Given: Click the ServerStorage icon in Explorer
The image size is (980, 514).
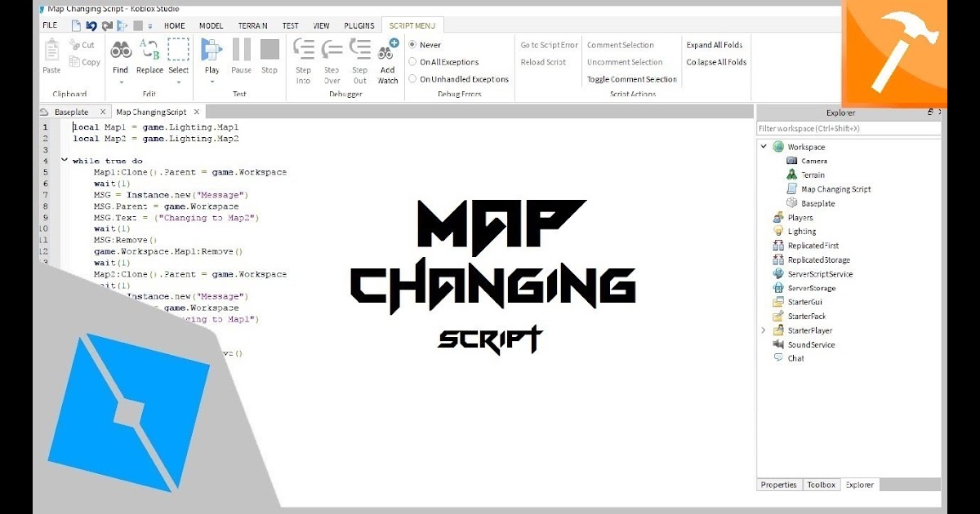Looking at the screenshot, I should (778, 288).
